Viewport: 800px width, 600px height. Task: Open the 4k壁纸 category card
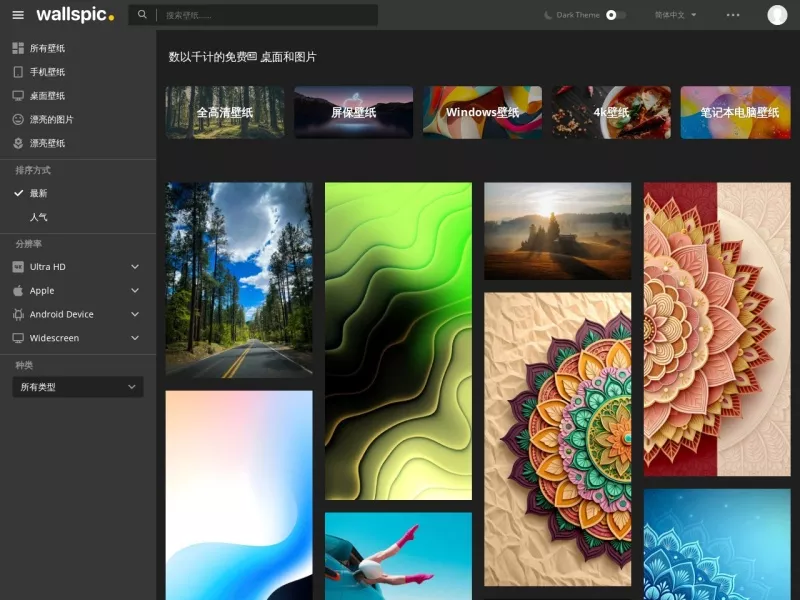click(611, 112)
